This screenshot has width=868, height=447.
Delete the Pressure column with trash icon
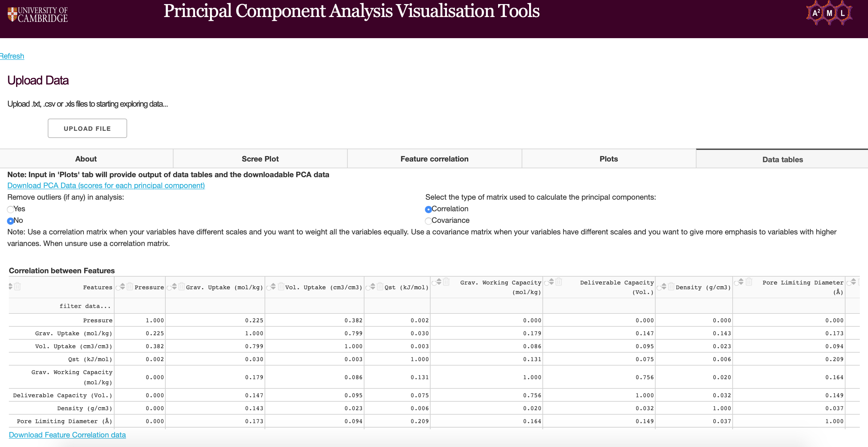130,287
